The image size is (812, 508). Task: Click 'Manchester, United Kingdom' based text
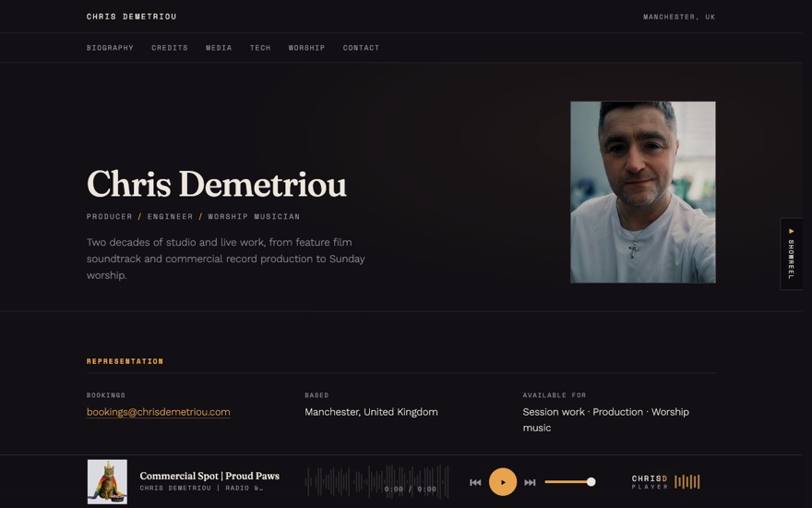point(371,412)
